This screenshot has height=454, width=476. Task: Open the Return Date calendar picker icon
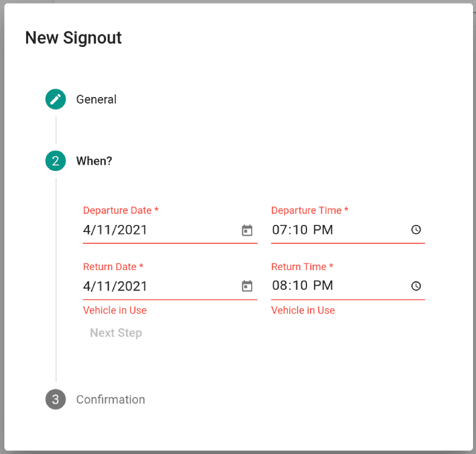point(247,286)
